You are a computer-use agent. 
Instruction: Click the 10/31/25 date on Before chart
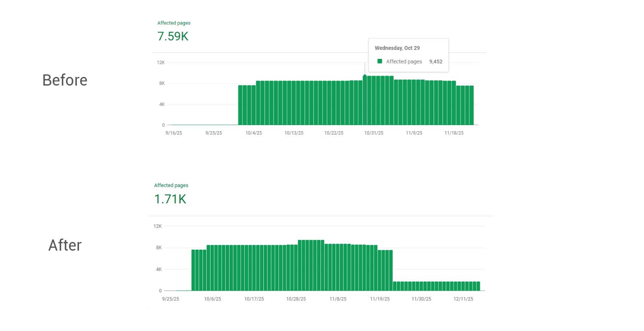(x=374, y=133)
